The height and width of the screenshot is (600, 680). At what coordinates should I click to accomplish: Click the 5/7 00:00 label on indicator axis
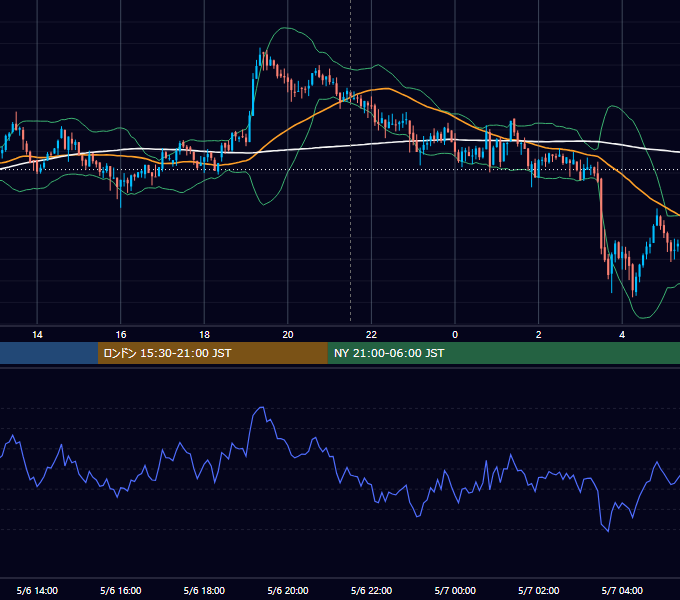(x=455, y=590)
